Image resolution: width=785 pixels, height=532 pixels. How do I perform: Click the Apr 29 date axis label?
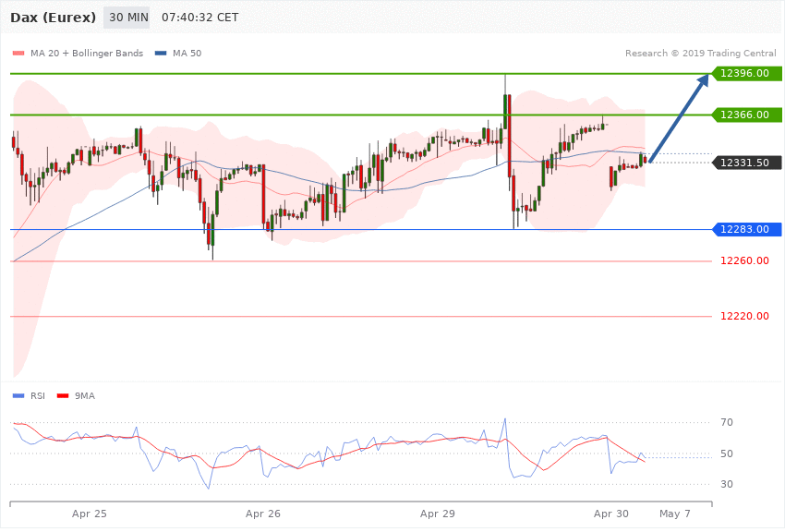(x=438, y=514)
